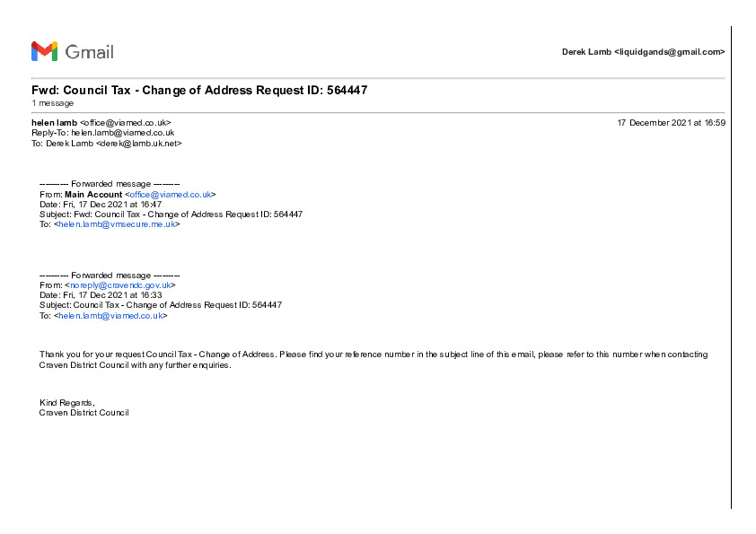Viewport: 756px width, 534px height.
Task: Click "Main Account" sender name
Action: pos(93,194)
